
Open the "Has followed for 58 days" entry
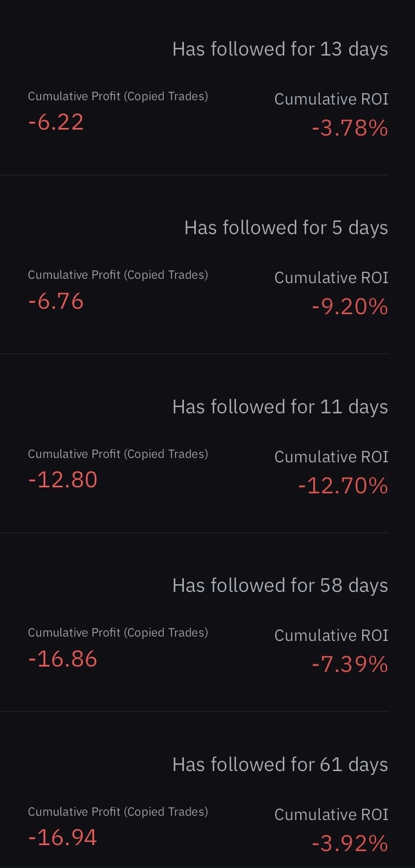point(280,585)
